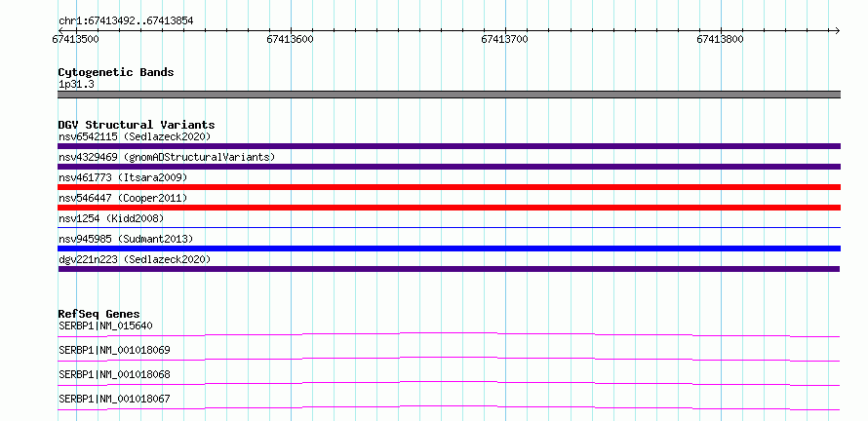The width and height of the screenshot is (868, 421).
Task: Select the SERBP1|NM_001018069 magenta intron line
Action: tap(449, 359)
